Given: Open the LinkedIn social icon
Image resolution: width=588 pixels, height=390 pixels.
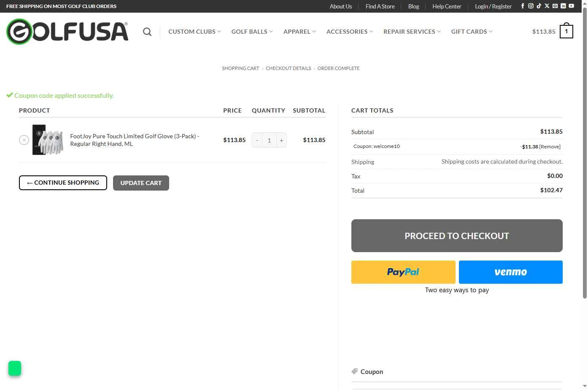Looking at the screenshot, I should tap(563, 6).
